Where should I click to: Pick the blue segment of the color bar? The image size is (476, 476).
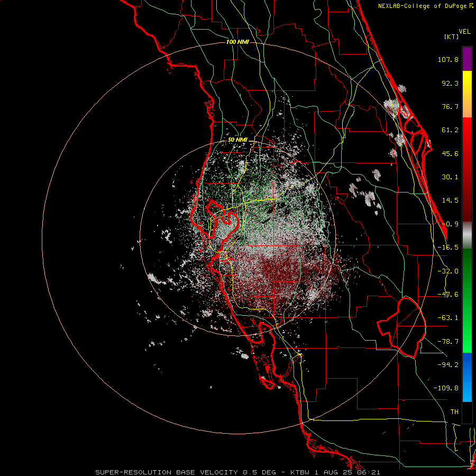click(x=467, y=377)
